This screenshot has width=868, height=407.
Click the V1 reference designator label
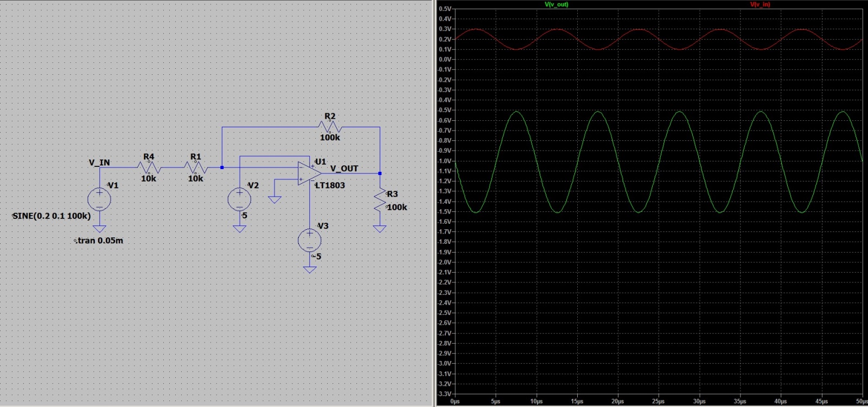coord(113,185)
